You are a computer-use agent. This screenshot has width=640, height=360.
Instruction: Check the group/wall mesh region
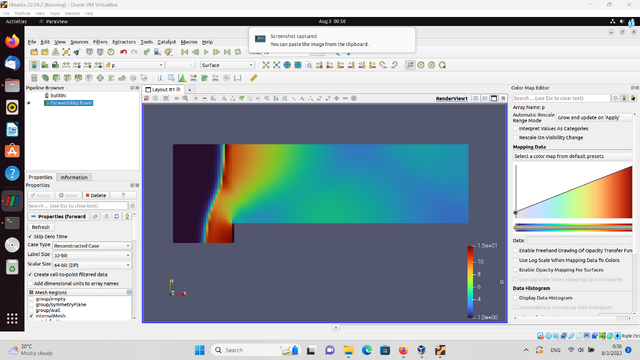31,311
